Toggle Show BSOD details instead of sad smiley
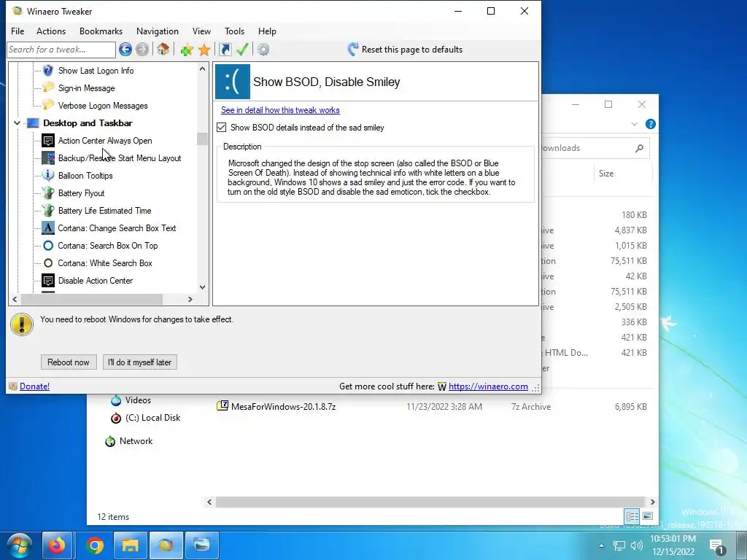The height and width of the screenshot is (560, 747). (x=222, y=127)
